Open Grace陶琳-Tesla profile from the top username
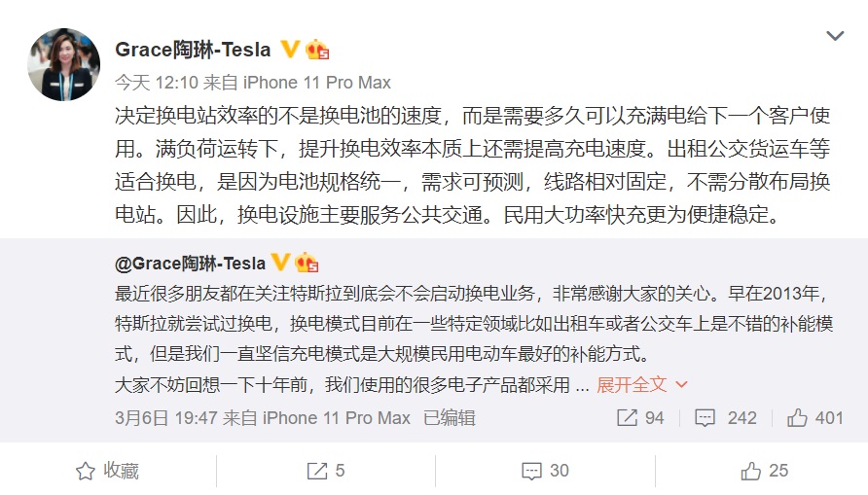The width and height of the screenshot is (868, 495). click(193, 50)
